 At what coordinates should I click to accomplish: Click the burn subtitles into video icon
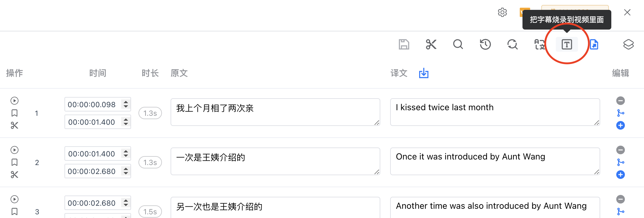tap(567, 44)
